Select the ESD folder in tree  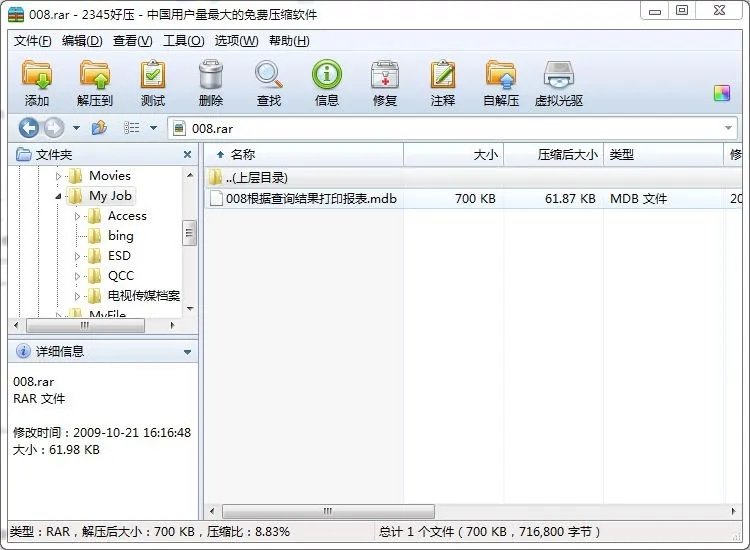pos(119,256)
